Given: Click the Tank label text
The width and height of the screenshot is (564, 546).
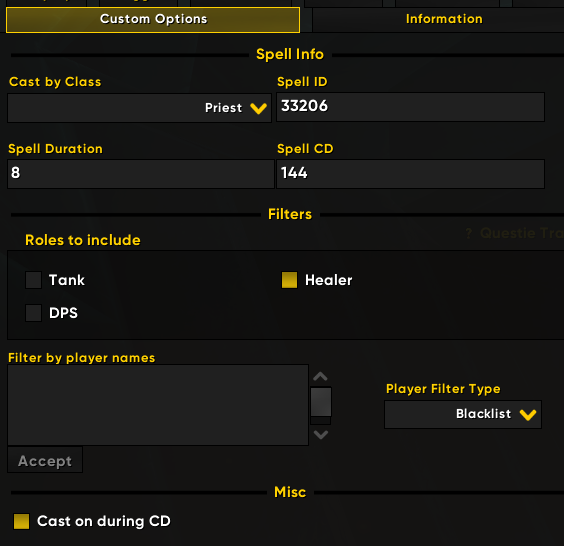Looking at the screenshot, I should pos(67,280).
